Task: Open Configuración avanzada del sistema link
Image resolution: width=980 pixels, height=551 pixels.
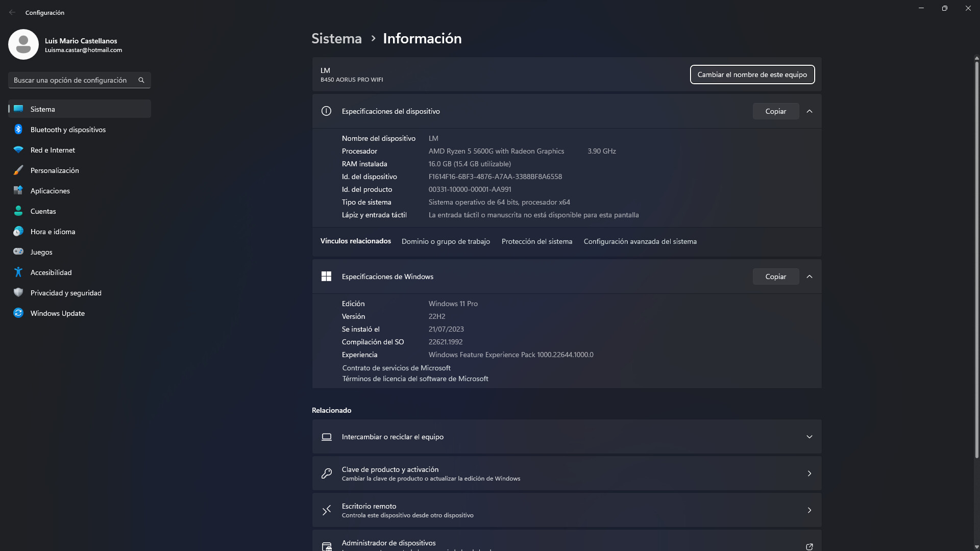Action: 640,241
